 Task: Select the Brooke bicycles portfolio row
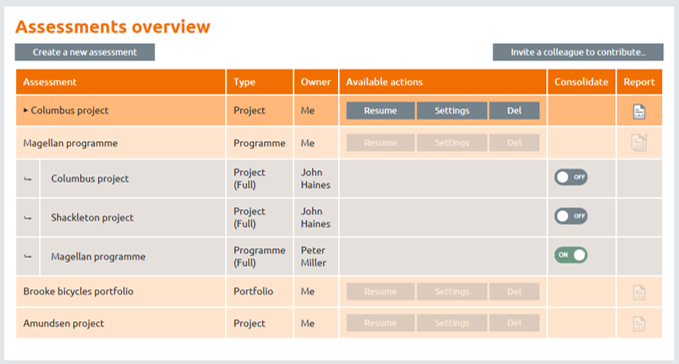coord(339,291)
